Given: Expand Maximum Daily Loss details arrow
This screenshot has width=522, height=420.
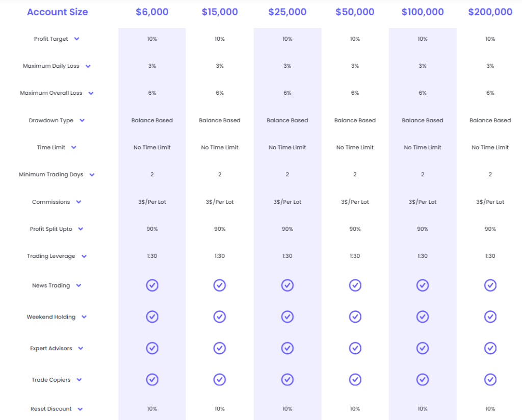Looking at the screenshot, I should pos(88,66).
